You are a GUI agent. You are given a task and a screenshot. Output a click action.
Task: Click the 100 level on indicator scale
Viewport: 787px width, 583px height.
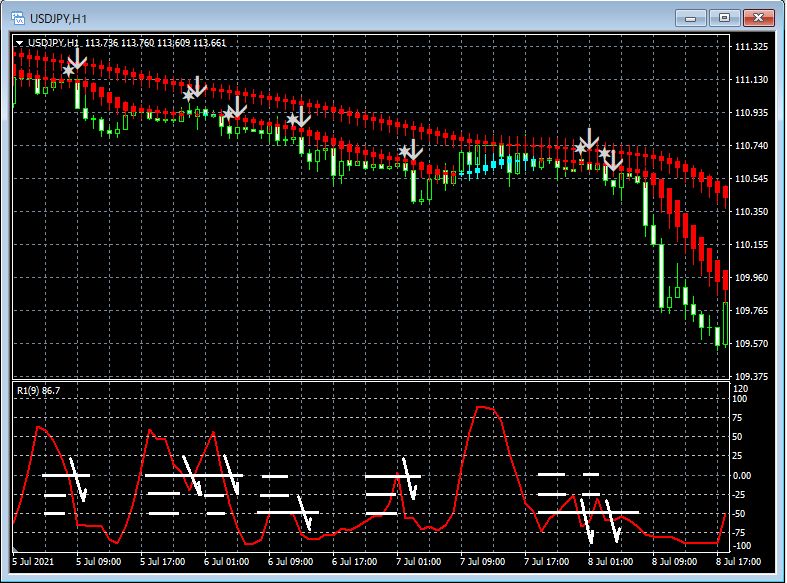click(x=740, y=399)
